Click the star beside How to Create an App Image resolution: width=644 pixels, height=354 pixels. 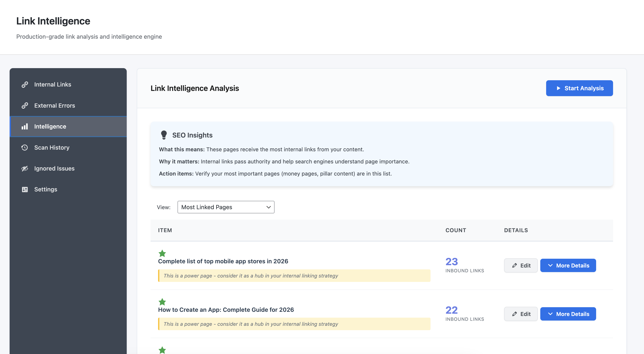(162, 302)
